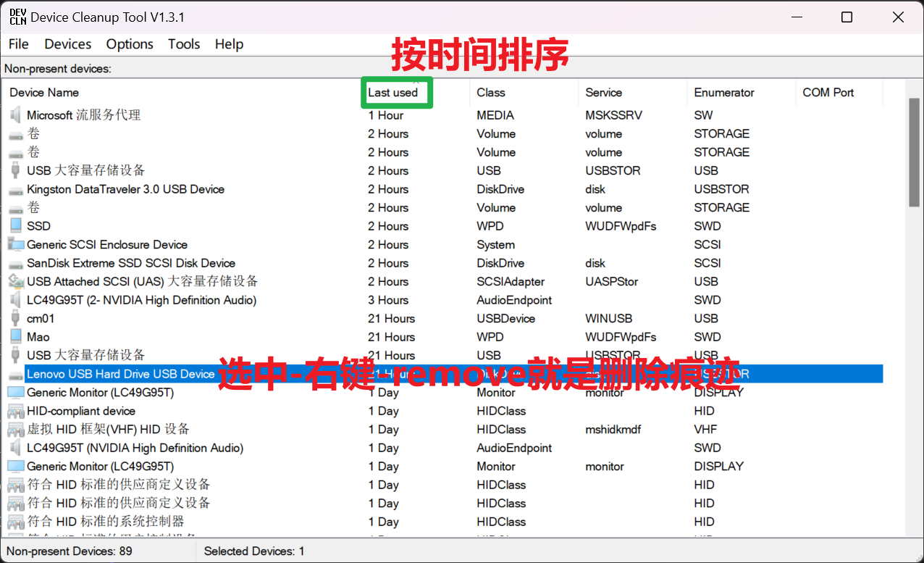Sort by the COM Port column header

(x=839, y=93)
